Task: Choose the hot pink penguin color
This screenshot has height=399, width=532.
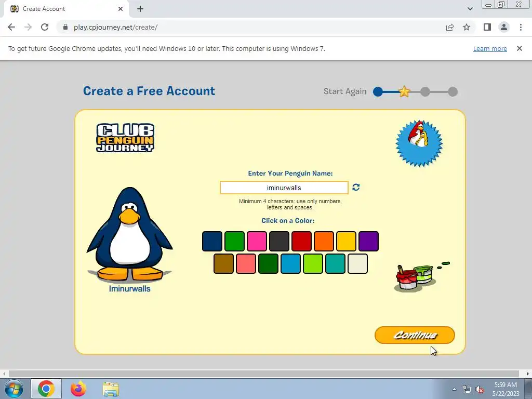Action: click(257, 241)
